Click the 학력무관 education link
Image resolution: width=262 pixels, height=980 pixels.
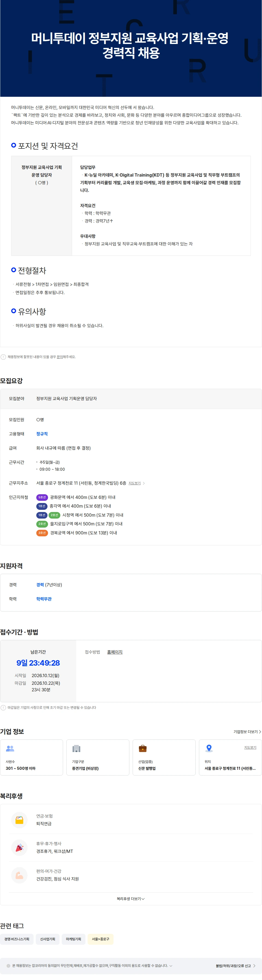coord(44,599)
